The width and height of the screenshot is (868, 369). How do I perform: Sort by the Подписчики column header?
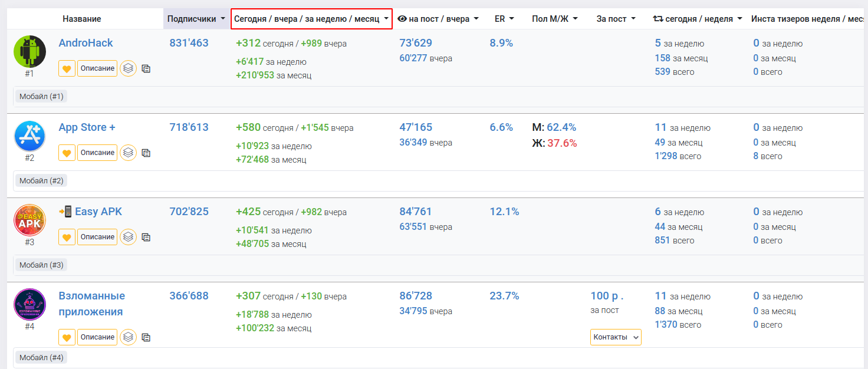tap(196, 19)
